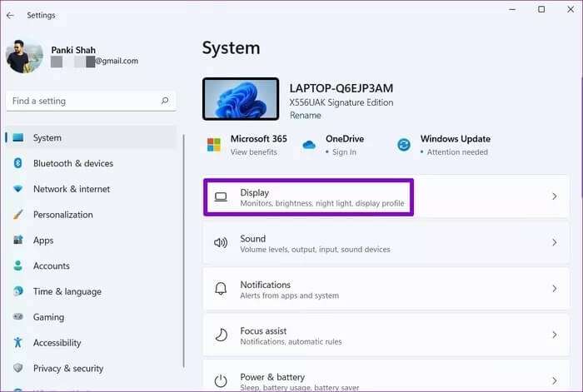Select Apps in the sidebar
This screenshot has width=583, height=392.
(91, 240)
